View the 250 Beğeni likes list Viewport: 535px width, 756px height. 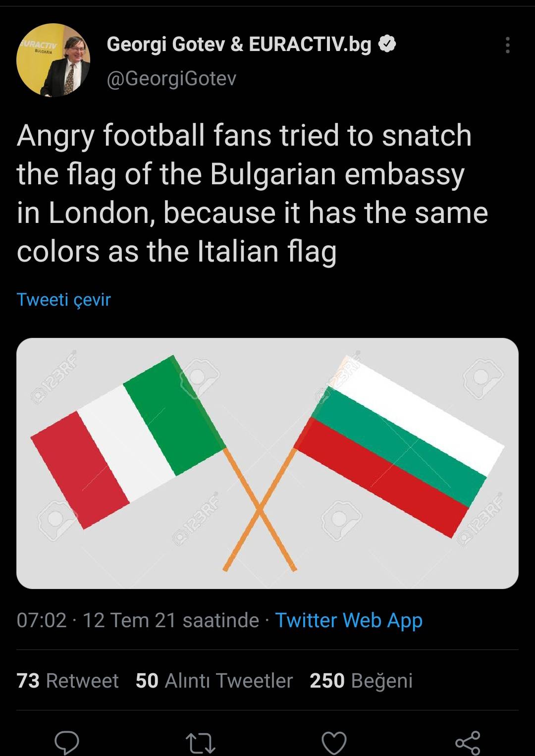point(361,681)
